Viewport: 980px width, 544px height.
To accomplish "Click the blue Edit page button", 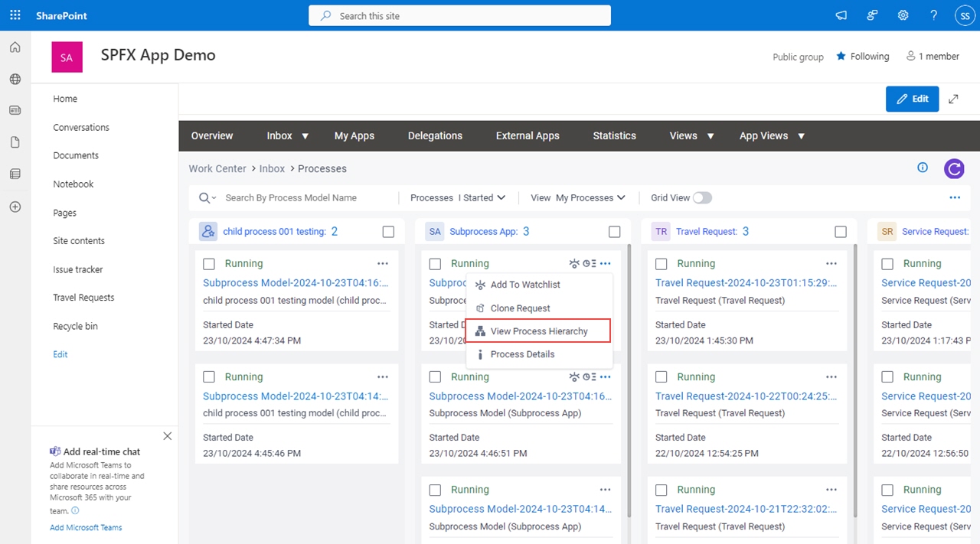I will [x=913, y=99].
